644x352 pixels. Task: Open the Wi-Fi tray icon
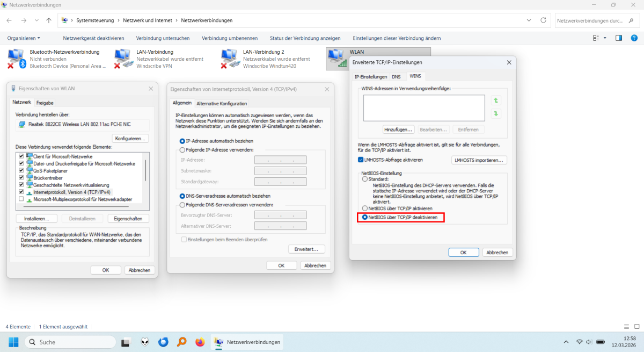580,342
